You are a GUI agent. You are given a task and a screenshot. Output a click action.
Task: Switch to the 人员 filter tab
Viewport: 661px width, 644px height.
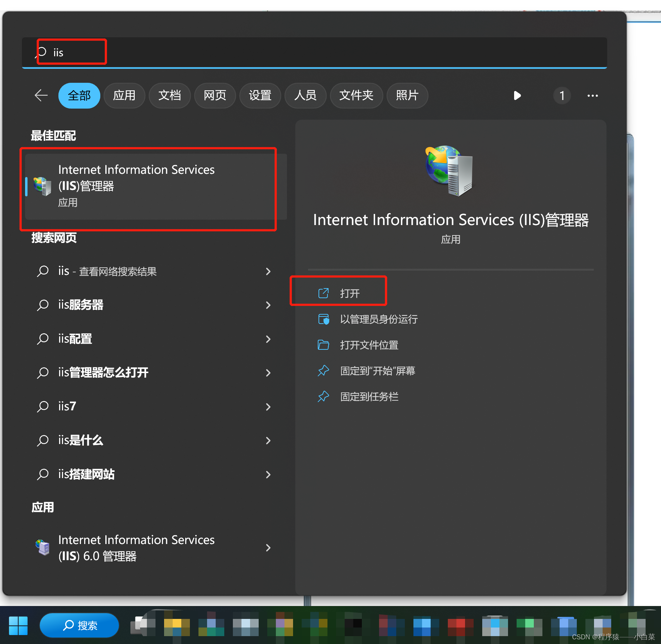tap(305, 95)
